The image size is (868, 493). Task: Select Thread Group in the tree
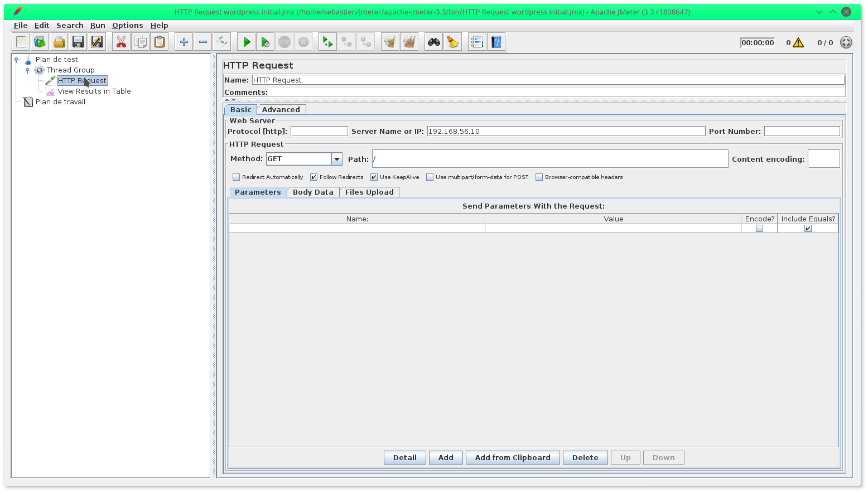pos(70,70)
